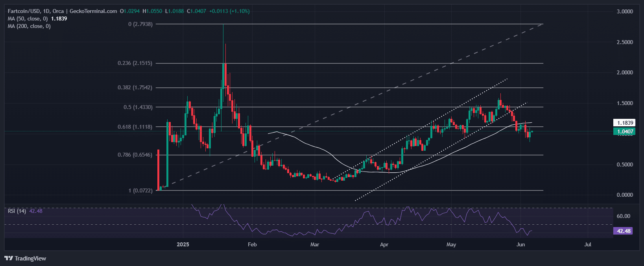Click the Feb date axis label
The image size is (644, 266).
252,244
